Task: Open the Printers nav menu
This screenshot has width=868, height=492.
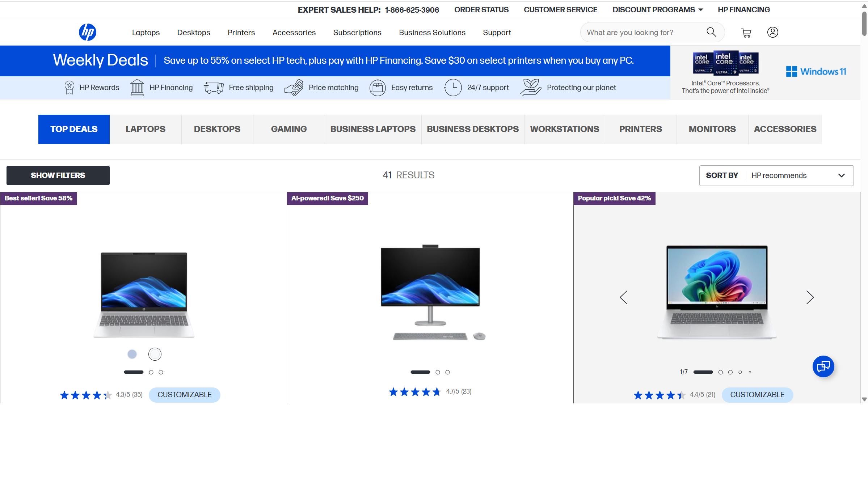Action: coord(241,33)
